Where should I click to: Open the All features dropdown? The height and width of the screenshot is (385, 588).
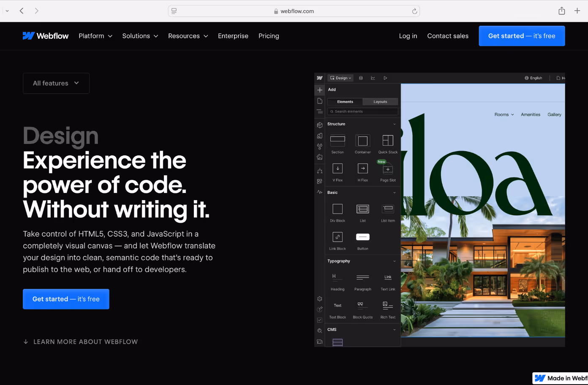(56, 83)
